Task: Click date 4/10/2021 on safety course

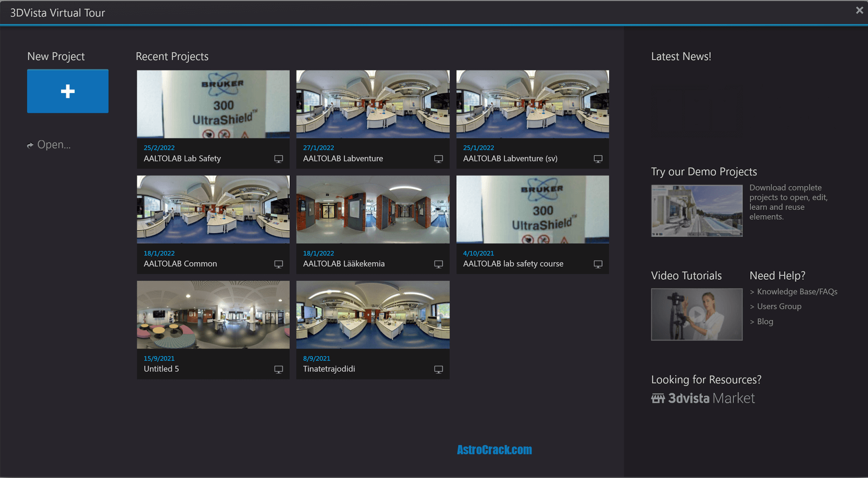Action: 478,253
